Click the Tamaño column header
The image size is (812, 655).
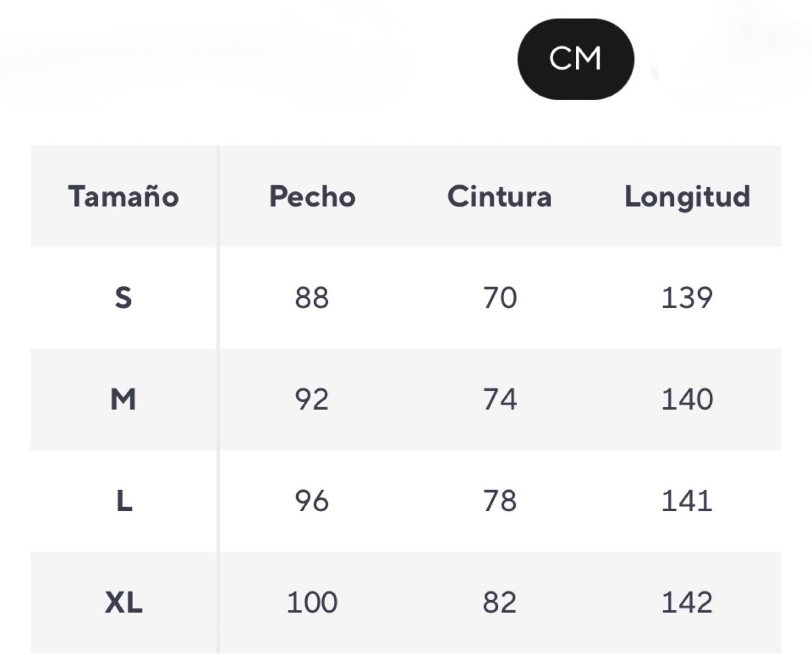click(x=124, y=196)
